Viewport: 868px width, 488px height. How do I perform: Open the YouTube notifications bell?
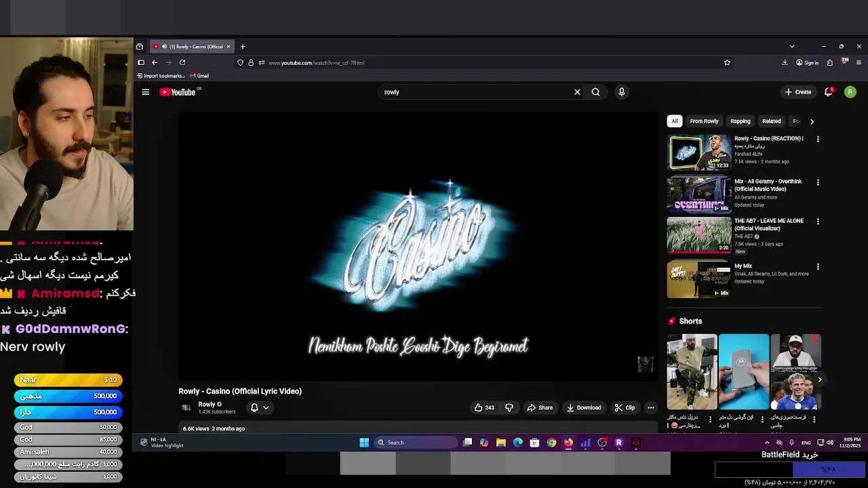click(x=828, y=92)
